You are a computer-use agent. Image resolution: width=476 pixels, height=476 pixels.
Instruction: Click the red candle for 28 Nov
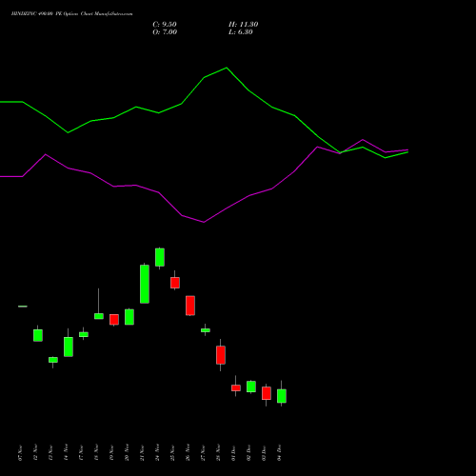[221, 355]
